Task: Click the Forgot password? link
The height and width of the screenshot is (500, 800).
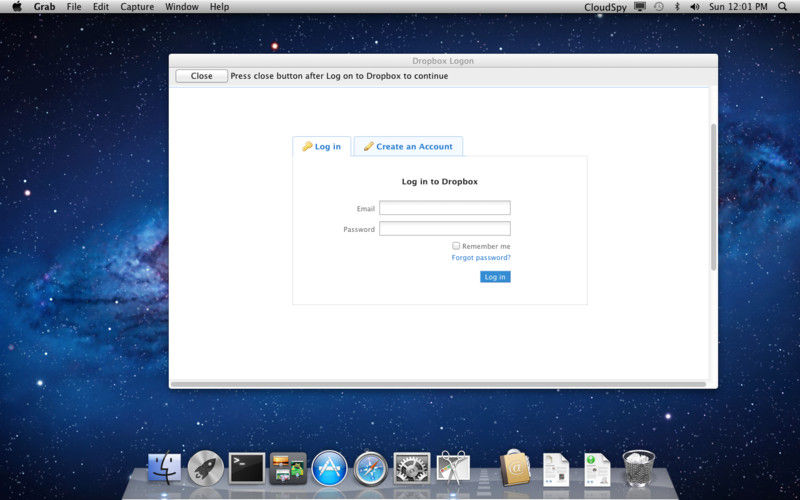Action: coord(481,258)
